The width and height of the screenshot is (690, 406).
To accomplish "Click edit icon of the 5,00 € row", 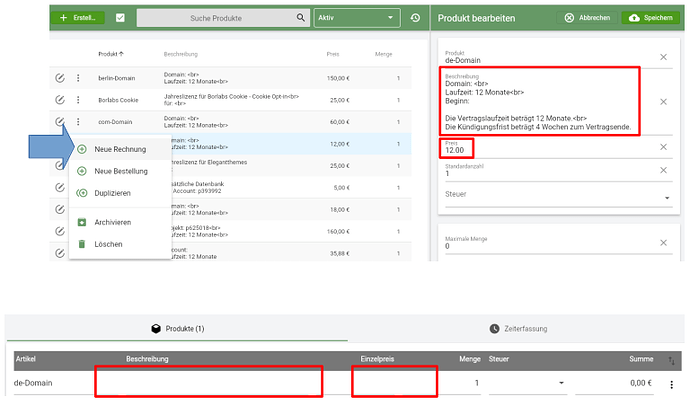I will [x=60, y=187].
